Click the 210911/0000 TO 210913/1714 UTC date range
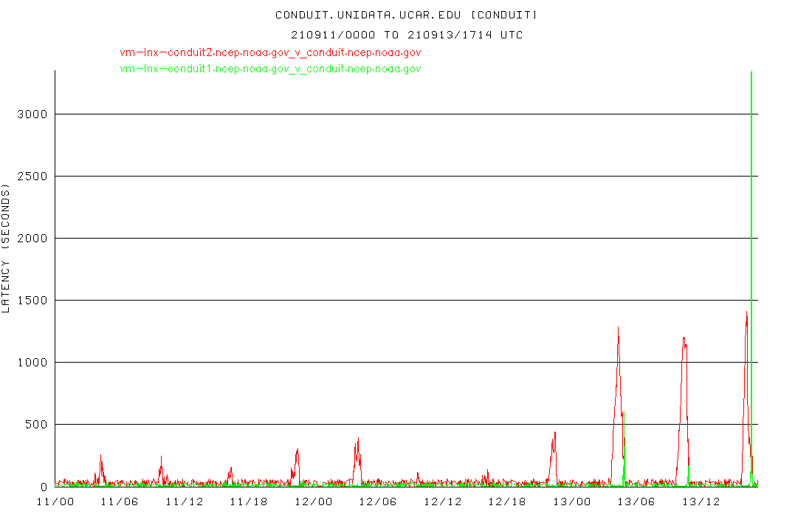The height and width of the screenshot is (517, 812). (x=407, y=35)
